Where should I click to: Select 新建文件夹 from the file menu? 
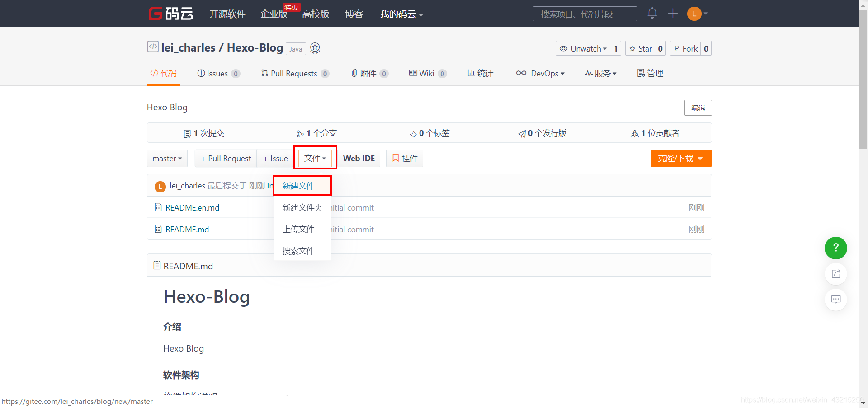[302, 207]
